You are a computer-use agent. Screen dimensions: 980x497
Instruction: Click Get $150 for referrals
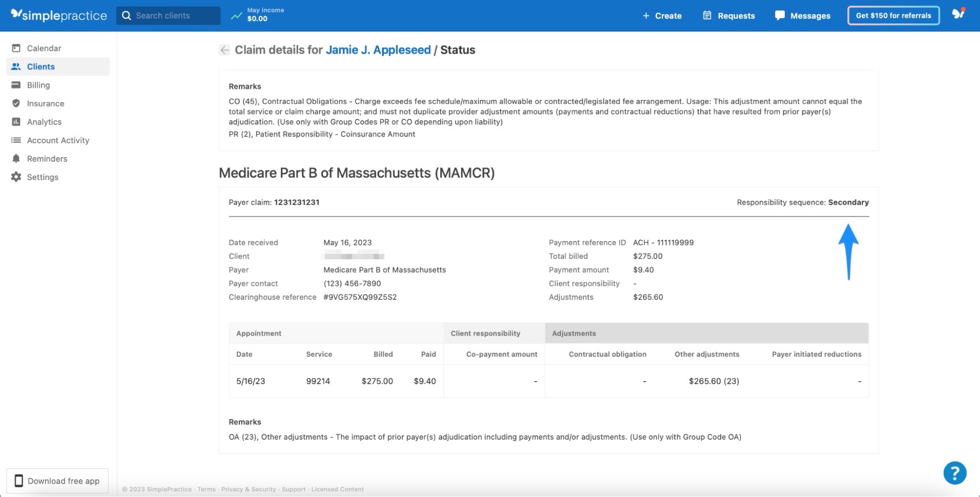tap(893, 15)
